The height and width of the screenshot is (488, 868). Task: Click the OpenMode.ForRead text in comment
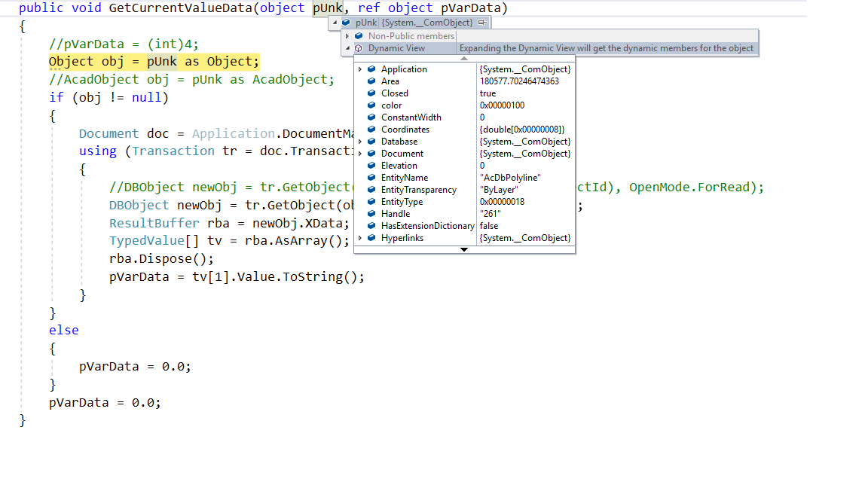tap(689, 187)
